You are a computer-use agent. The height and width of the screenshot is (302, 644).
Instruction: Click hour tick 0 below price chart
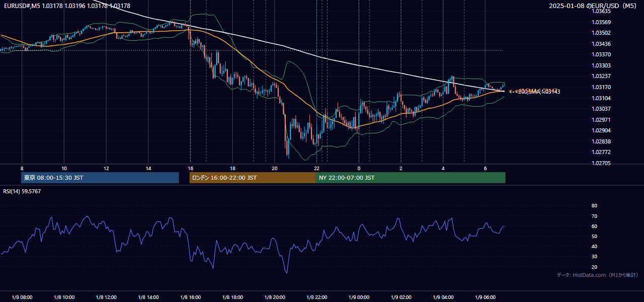[359, 168]
